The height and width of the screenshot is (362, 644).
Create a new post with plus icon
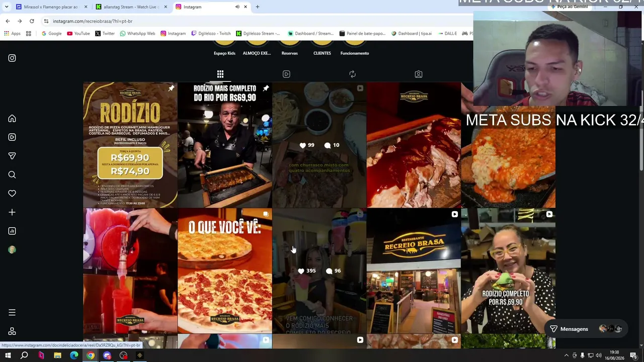pos(12,212)
